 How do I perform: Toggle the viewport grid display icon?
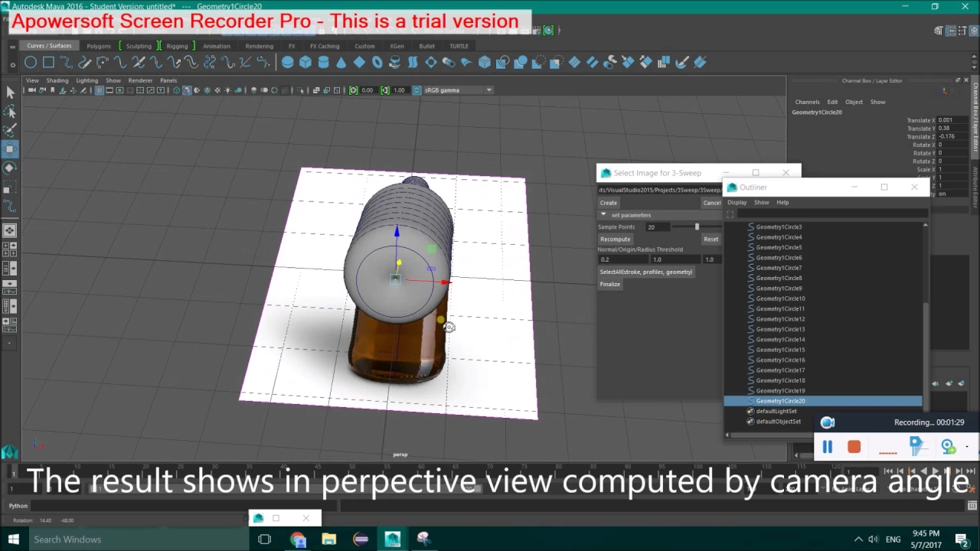coord(99,90)
